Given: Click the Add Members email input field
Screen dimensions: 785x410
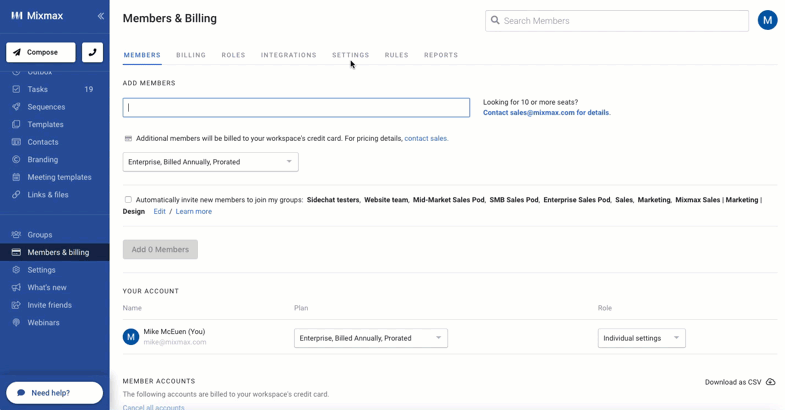Looking at the screenshot, I should point(296,108).
